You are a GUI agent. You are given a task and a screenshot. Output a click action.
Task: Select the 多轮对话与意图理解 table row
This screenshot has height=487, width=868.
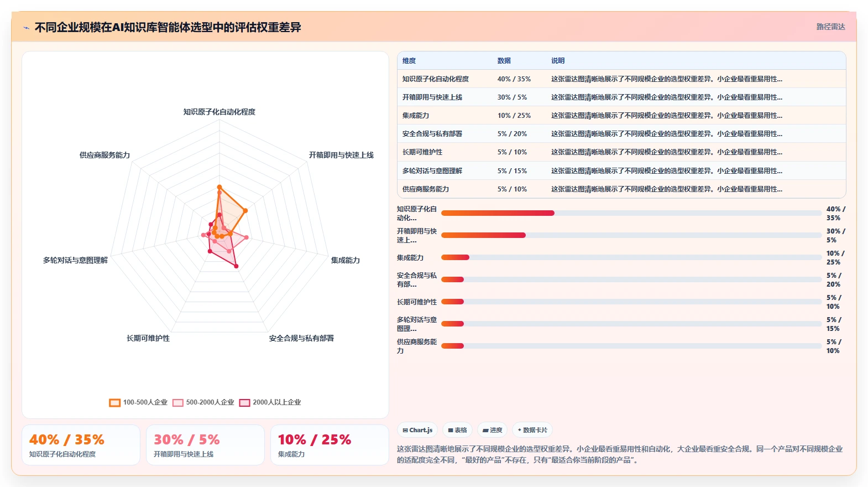pyautogui.click(x=621, y=171)
